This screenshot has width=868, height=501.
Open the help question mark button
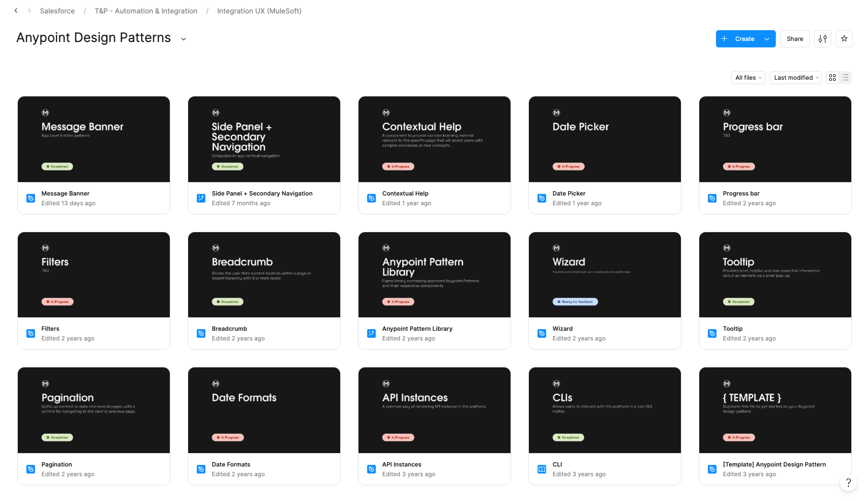[849, 483]
